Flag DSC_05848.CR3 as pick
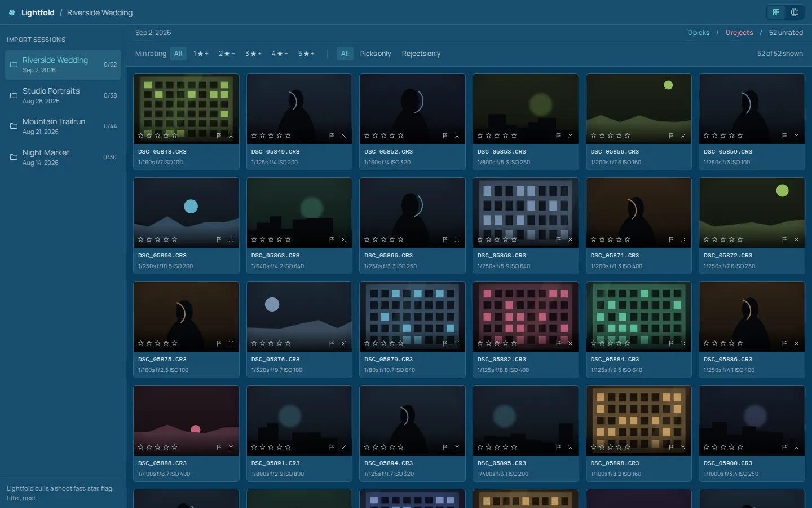Viewport: 812px width, 508px height. tap(219, 135)
